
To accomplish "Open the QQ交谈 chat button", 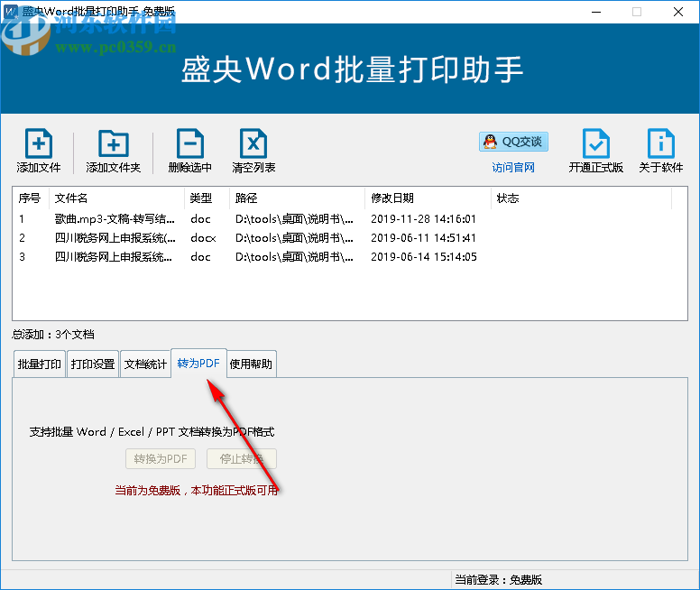I will click(x=513, y=142).
